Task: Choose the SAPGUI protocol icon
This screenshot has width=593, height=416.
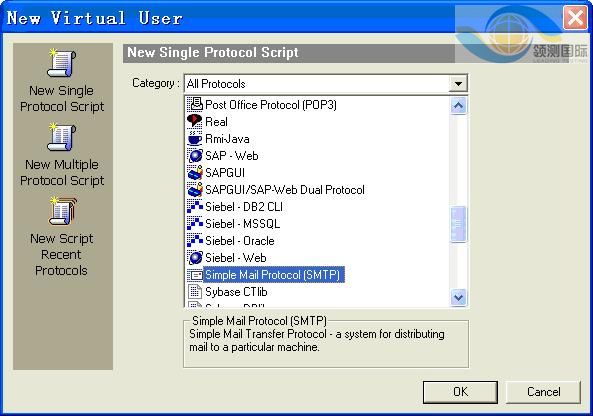Action: pos(195,172)
